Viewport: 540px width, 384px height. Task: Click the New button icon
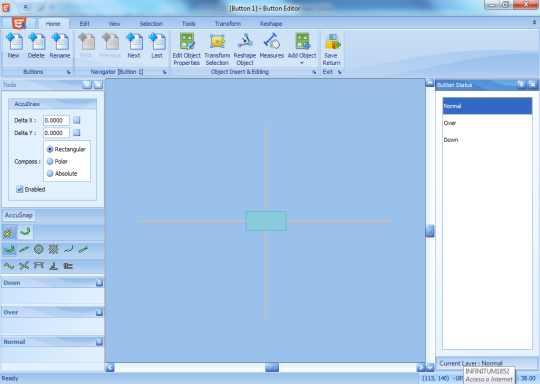14,42
